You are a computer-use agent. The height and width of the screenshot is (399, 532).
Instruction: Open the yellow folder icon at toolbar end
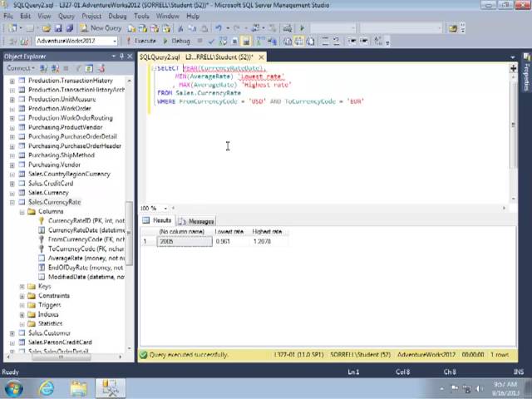pyautogui.click(x=453, y=28)
